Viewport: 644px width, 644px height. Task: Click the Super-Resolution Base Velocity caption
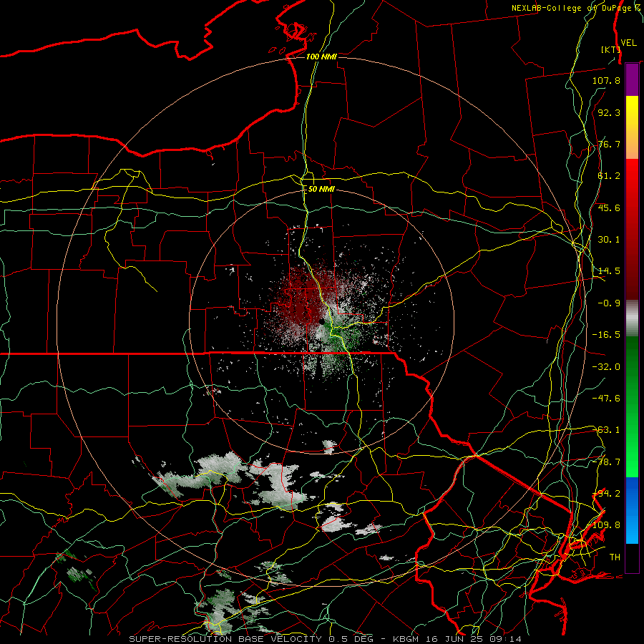[x=326, y=639]
